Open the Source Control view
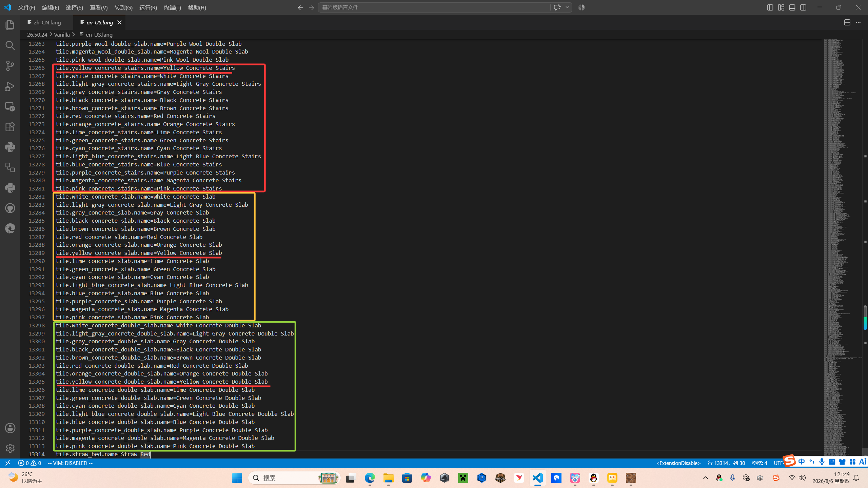The image size is (868, 488). tap(10, 66)
